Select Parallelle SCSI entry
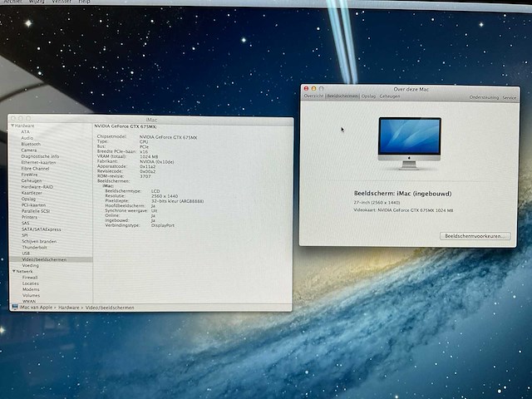 pyautogui.click(x=36, y=211)
